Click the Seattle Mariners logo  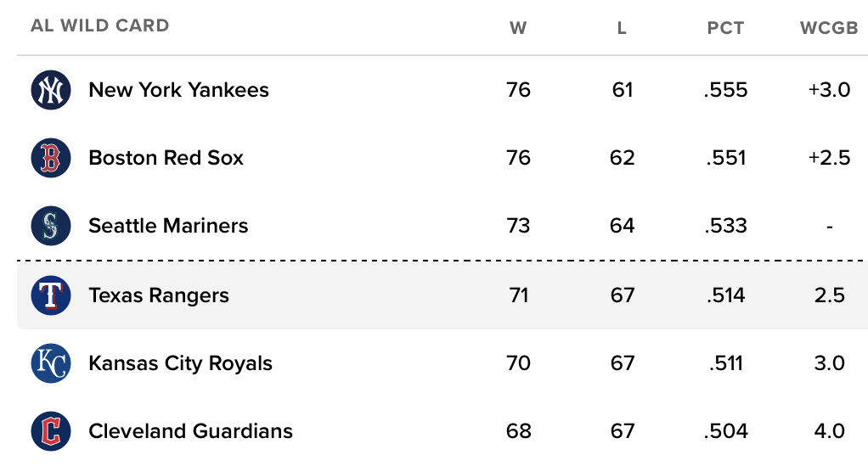pyautogui.click(x=51, y=226)
